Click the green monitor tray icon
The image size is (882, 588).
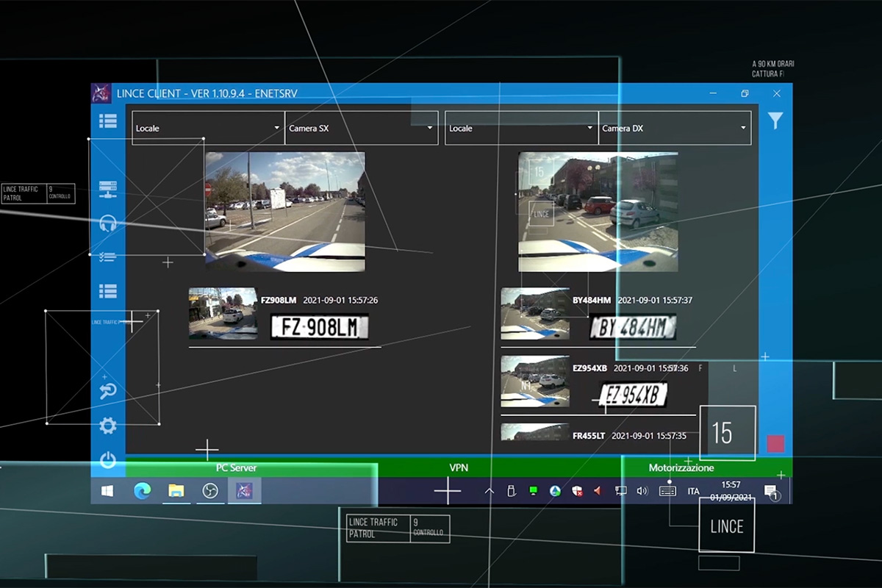(x=534, y=491)
